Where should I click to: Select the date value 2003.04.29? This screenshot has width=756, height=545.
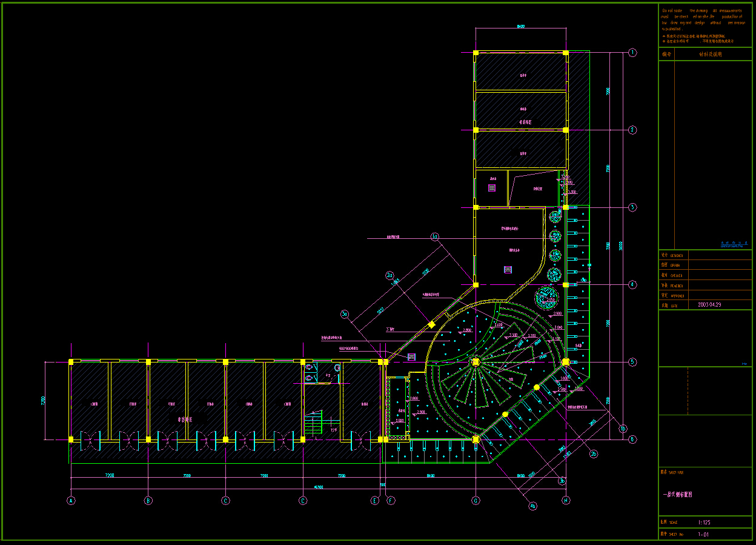tap(709, 305)
